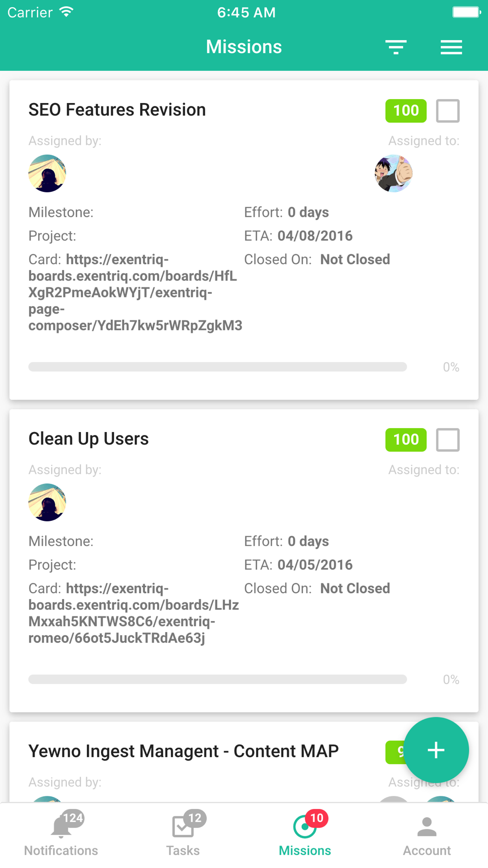Tap the assigner avatar on SEO mission

click(47, 173)
